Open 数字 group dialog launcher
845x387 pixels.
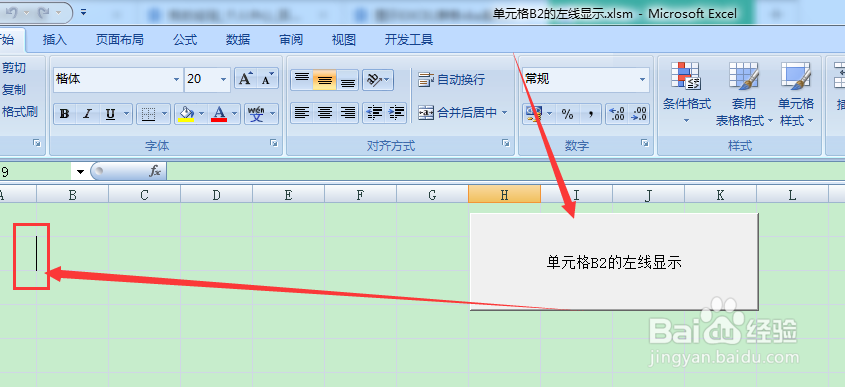coord(645,143)
